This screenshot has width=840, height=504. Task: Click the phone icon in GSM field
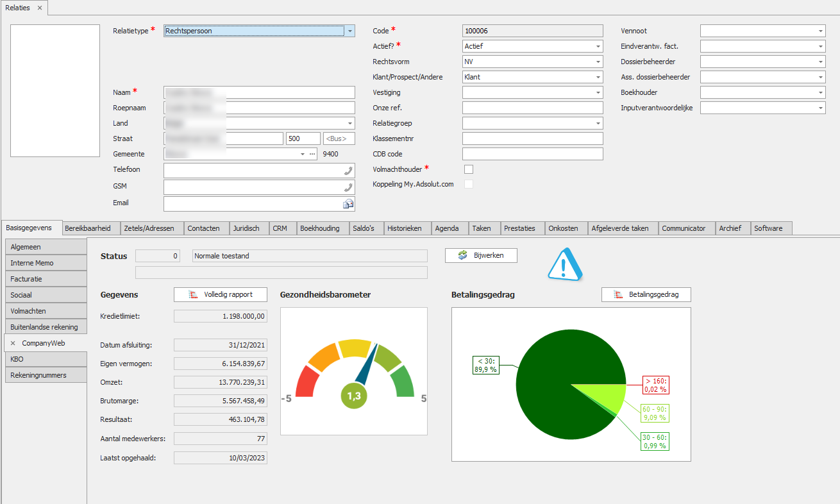348,187
